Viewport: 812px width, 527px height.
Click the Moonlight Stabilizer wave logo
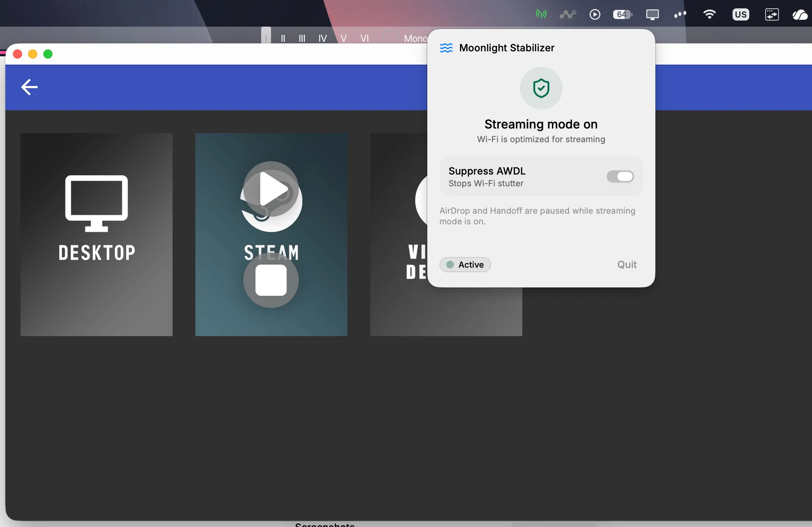coord(446,48)
